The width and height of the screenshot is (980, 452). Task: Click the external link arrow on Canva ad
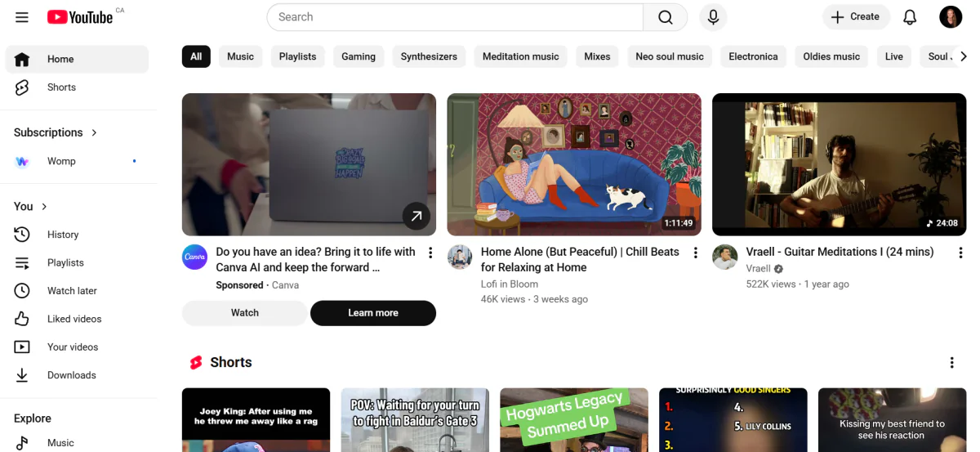tap(416, 217)
